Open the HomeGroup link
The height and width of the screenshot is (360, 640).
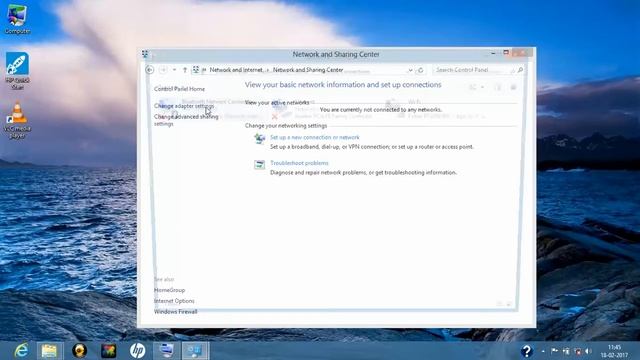[169, 290]
